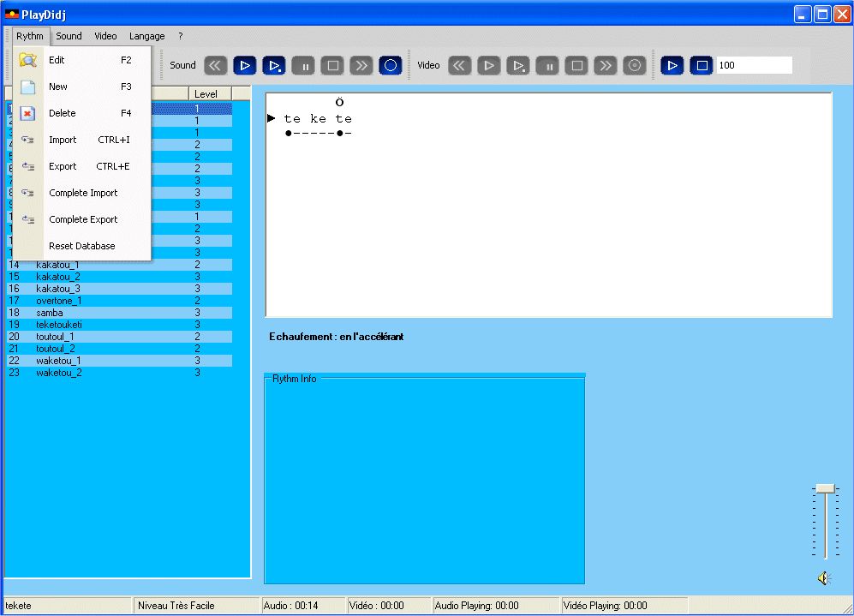Select Reset Database in the menu
Screen dimensions: 854x616
81,246
